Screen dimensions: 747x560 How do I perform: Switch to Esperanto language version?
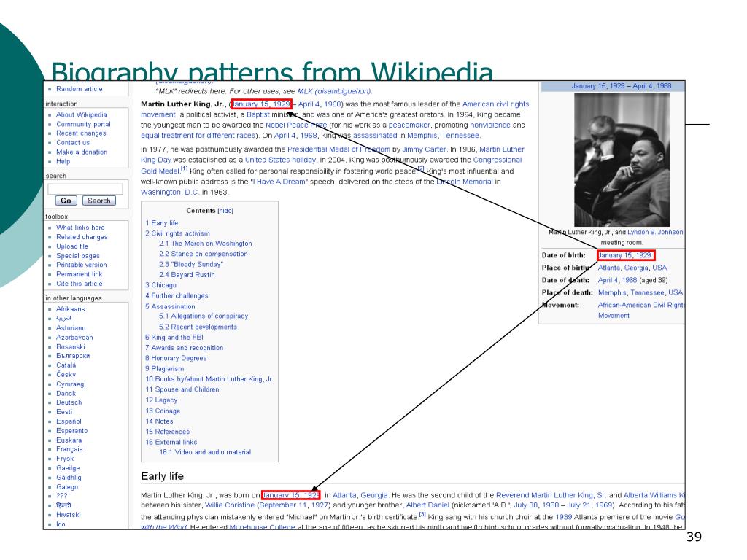72,431
